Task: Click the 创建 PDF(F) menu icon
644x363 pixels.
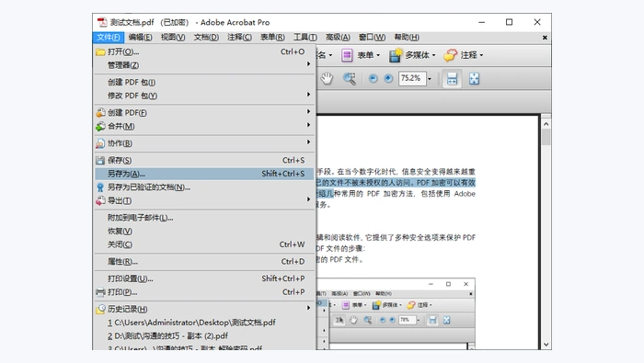Action: point(100,113)
